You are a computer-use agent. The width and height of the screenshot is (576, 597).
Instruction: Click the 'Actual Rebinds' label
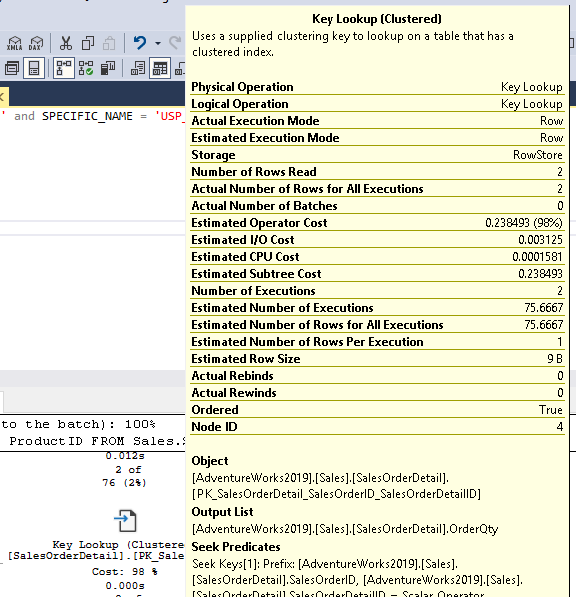pos(232,376)
